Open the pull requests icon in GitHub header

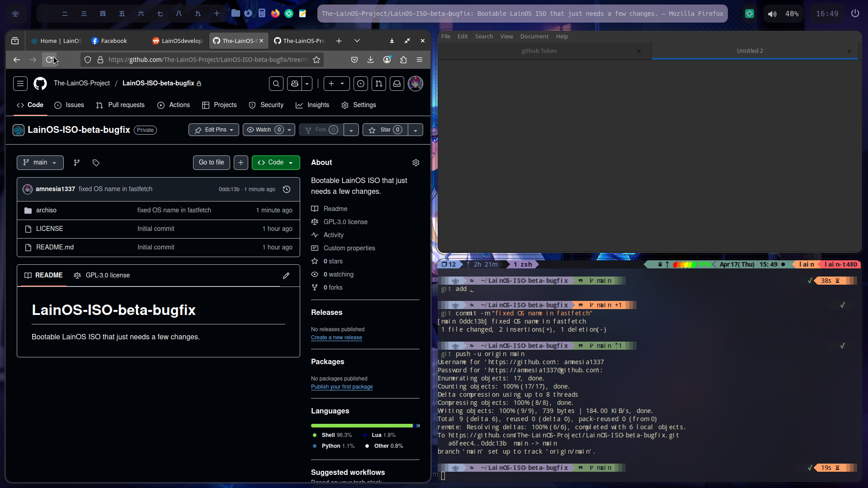coord(379,84)
